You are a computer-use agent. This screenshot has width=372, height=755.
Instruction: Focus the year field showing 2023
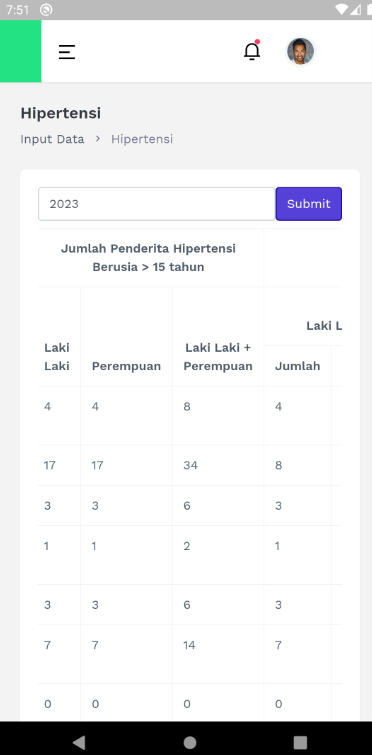tap(157, 204)
